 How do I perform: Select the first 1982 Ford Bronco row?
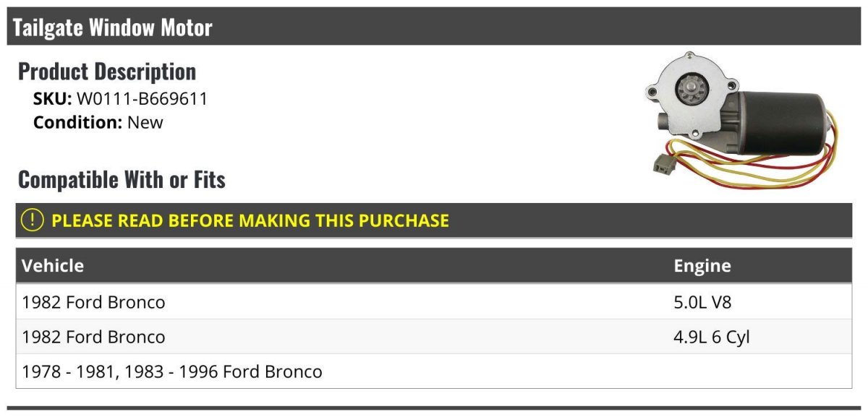[434, 301]
